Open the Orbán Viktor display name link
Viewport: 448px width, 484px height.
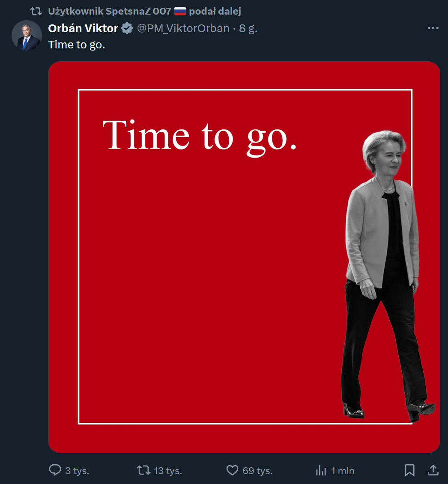point(83,29)
